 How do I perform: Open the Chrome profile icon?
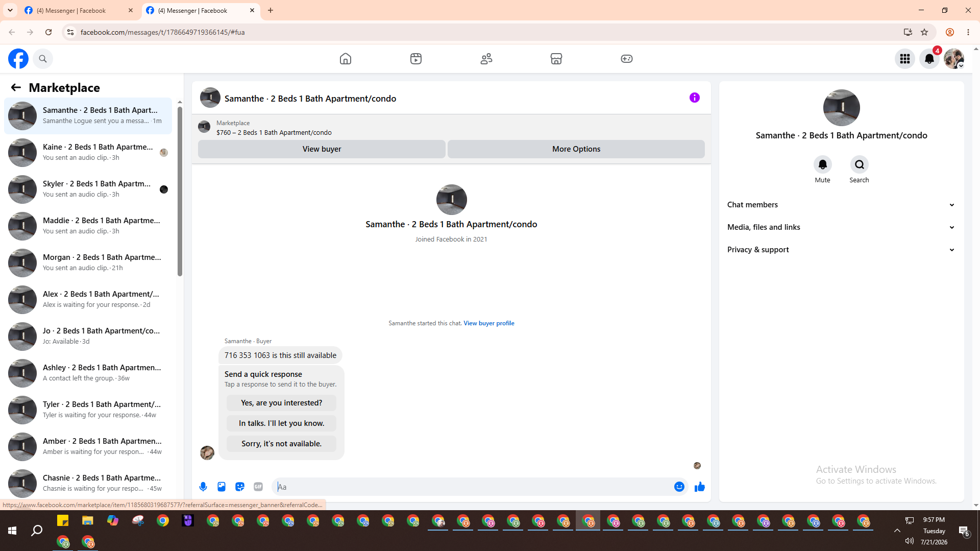pyautogui.click(x=950, y=32)
